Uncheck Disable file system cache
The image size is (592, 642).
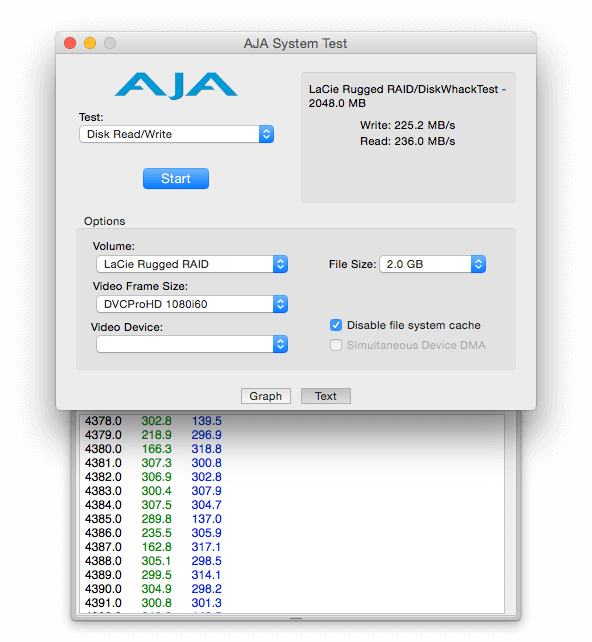pyautogui.click(x=336, y=325)
